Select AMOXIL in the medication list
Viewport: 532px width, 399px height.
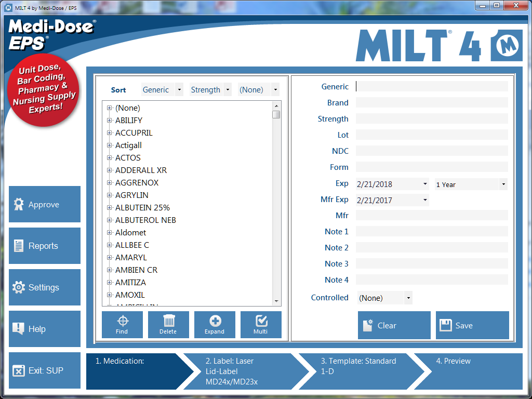(x=130, y=295)
